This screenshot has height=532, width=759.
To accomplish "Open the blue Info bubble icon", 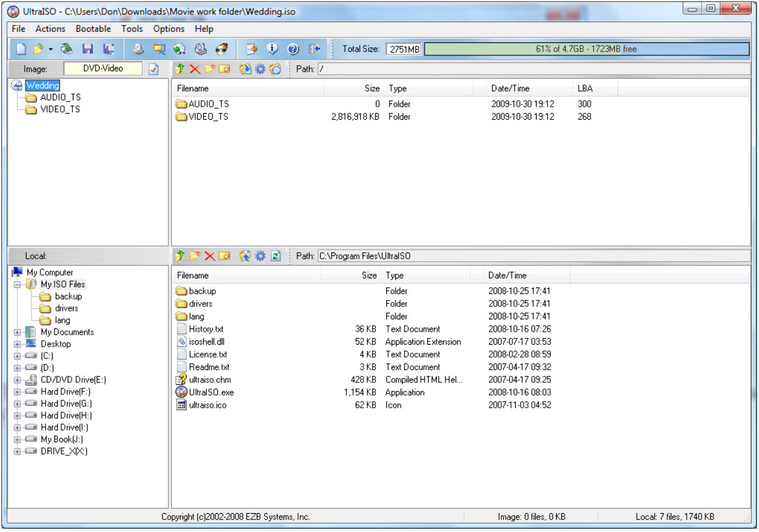I will pos(273,49).
